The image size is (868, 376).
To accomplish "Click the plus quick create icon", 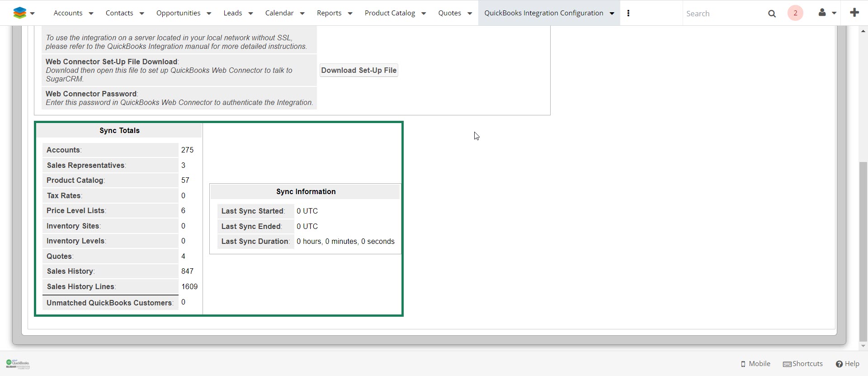I will tap(854, 13).
